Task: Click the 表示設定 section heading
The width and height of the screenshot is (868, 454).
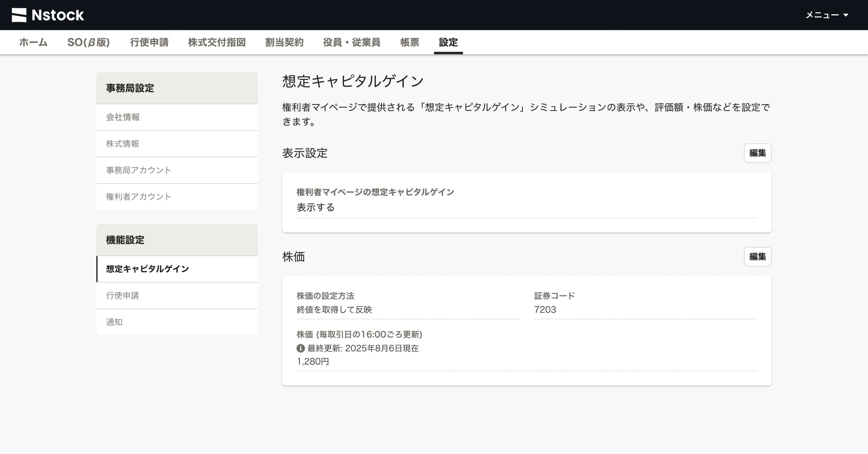Action: click(x=305, y=153)
